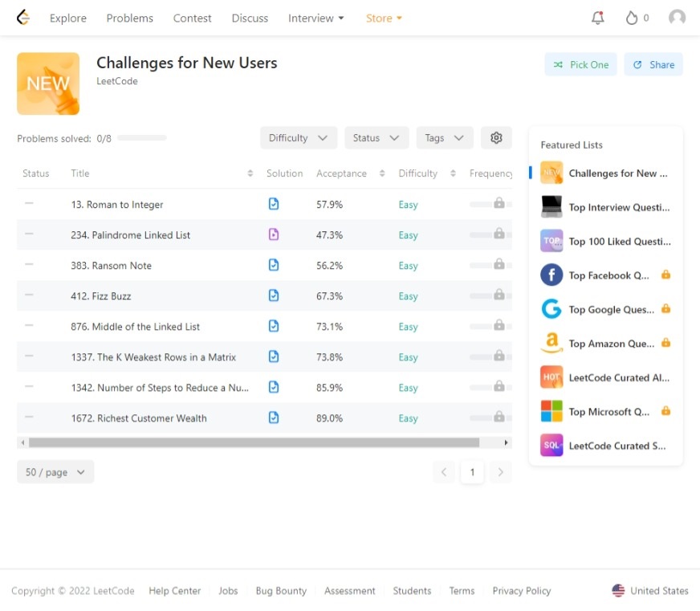Click the Google logo in Featured Lists
The width and height of the screenshot is (700, 611).
[551, 309]
